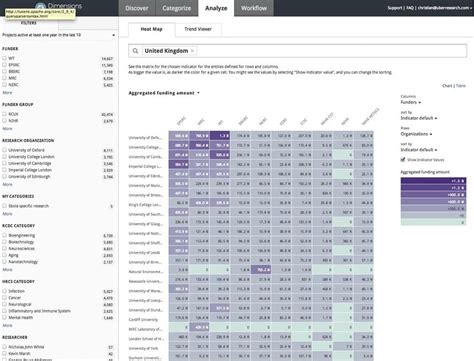Click the Dimensions logo icon

(40, 6)
